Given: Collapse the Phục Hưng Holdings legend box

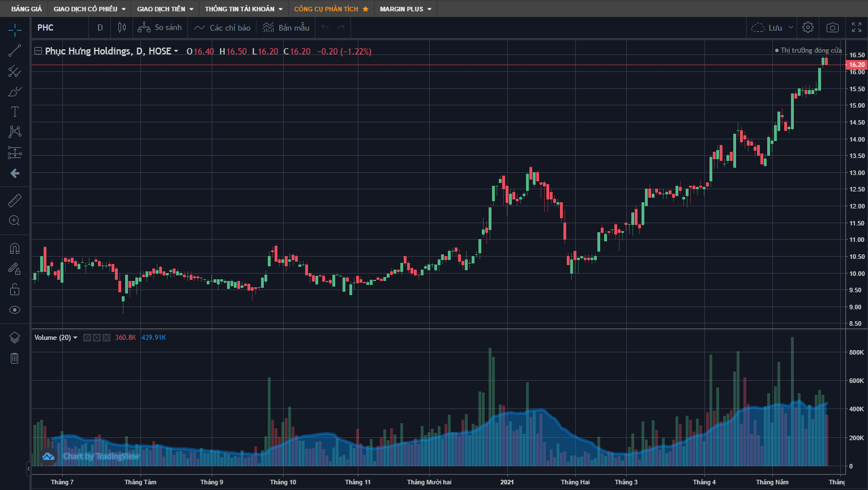Looking at the screenshot, I should coord(38,51).
